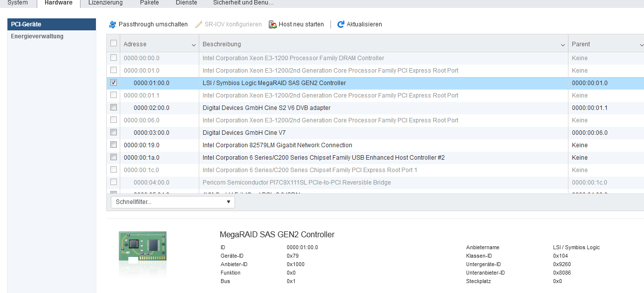
Task: Switch to the Lizenzierung tab
Action: click(105, 3)
